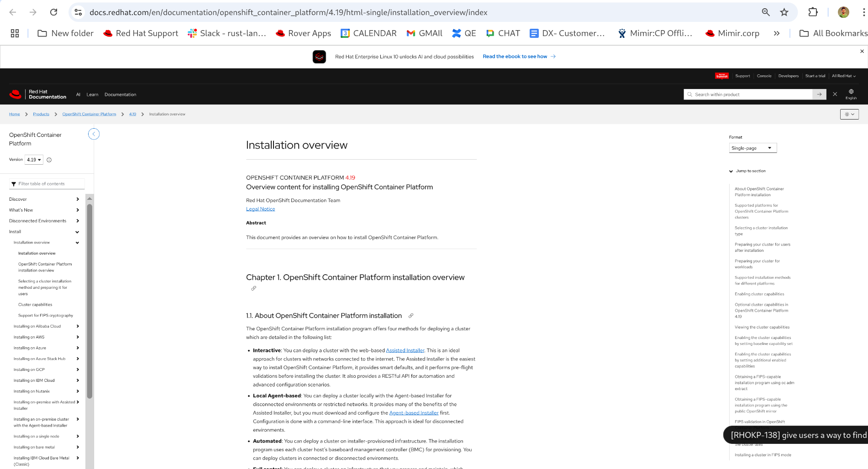This screenshot has width=868, height=469.
Task: Open the Legal Notice link
Action: [260, 209]
